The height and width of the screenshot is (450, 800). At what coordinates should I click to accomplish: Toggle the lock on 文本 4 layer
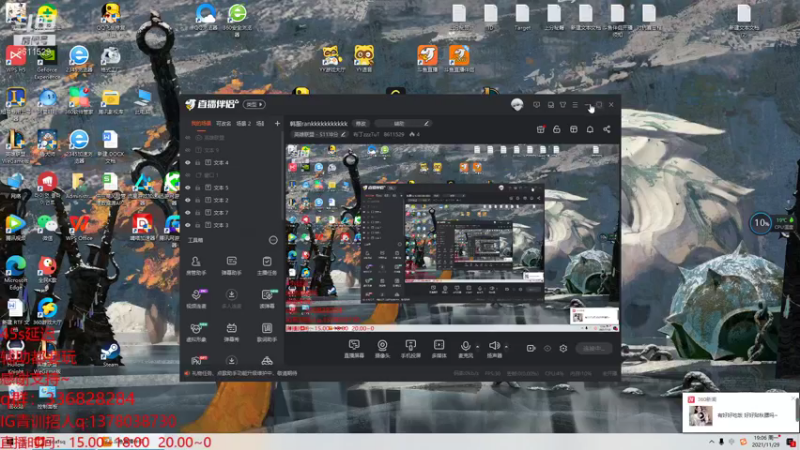197,163
